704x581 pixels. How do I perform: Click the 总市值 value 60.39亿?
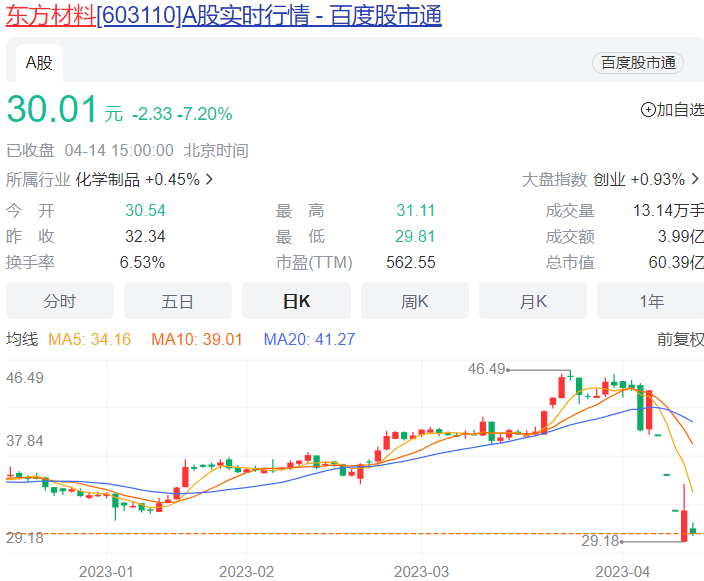[676, 262]
